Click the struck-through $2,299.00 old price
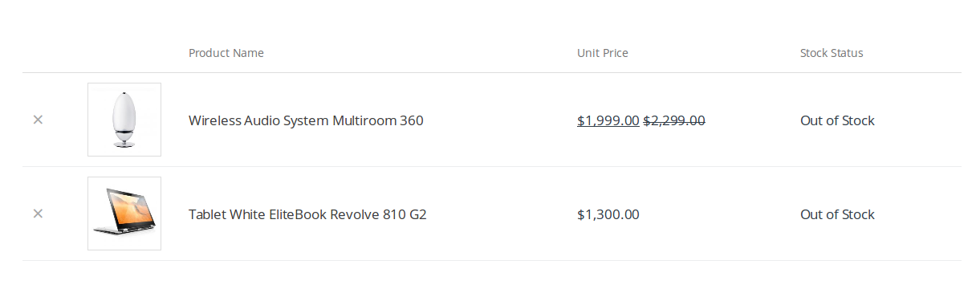 (x=674, y=120)
